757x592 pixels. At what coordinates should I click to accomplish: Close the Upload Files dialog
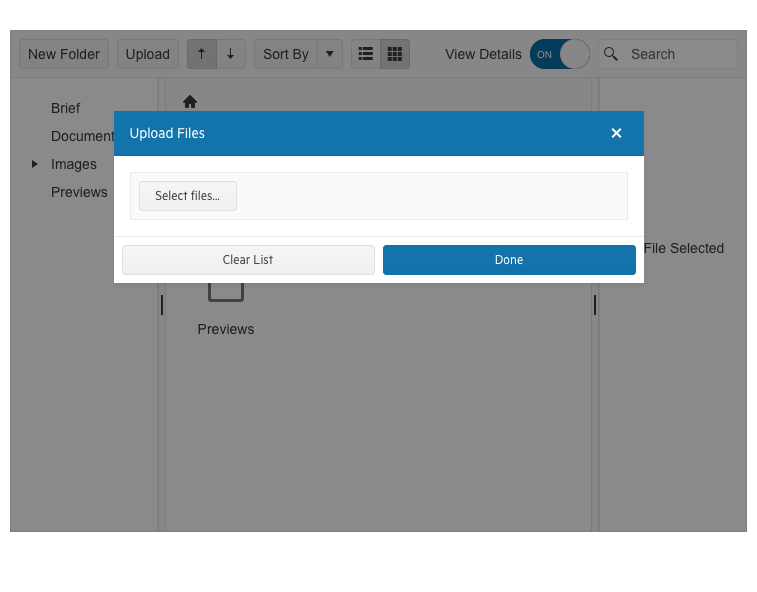(x=616, y=133)
